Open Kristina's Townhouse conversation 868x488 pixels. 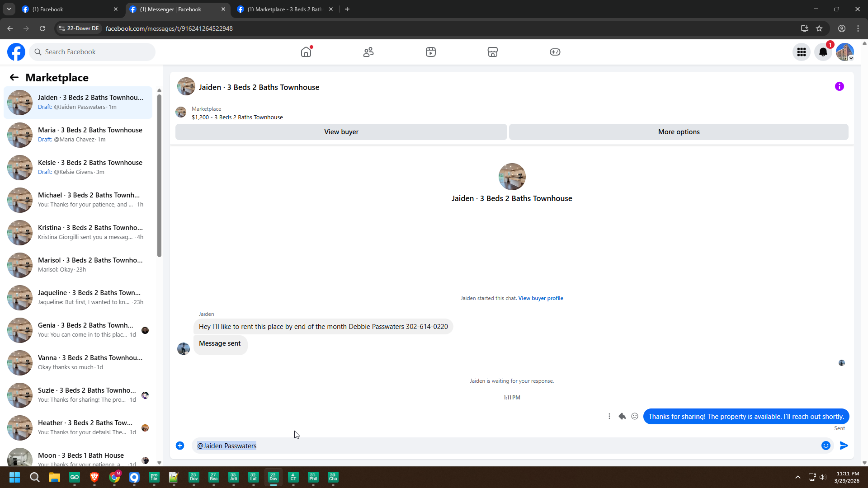point(78,233)
